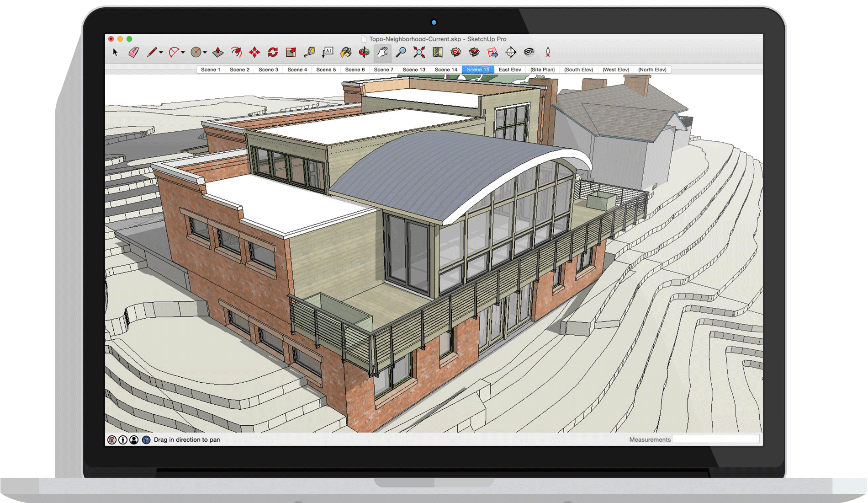The height and width of the screenshot is (503, 868).
Task: Select the Eraser tool
Action: 133,53
